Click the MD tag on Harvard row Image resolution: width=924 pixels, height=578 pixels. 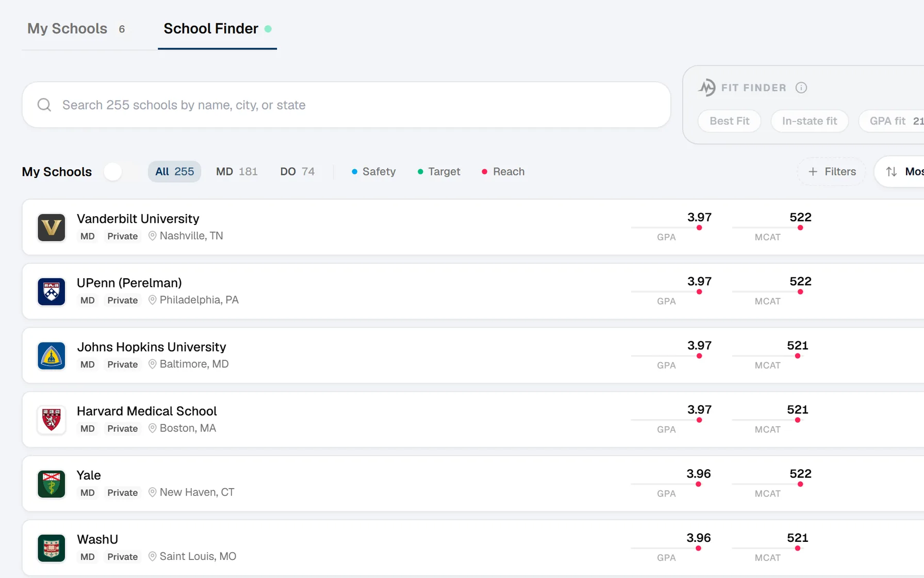[88, 428]
